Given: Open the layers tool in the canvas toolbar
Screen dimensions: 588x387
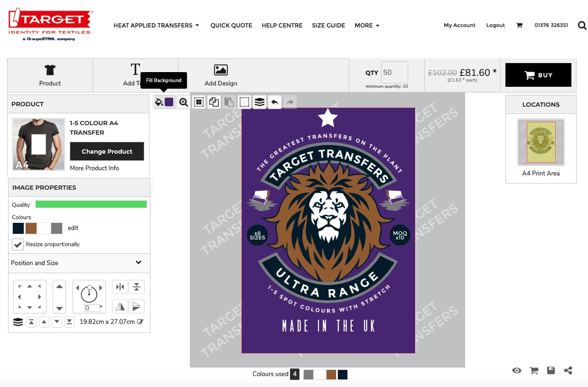Looking at the screenshot, I should coord(259,102).
